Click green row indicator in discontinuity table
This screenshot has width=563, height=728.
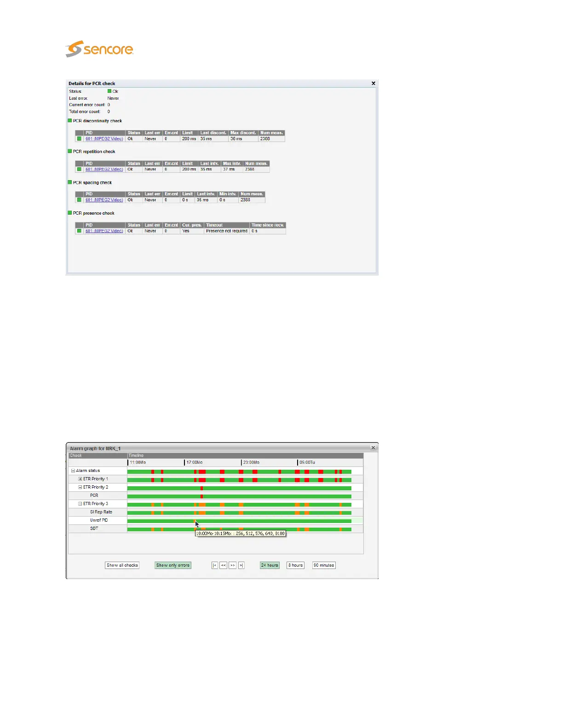pos(79,139)
